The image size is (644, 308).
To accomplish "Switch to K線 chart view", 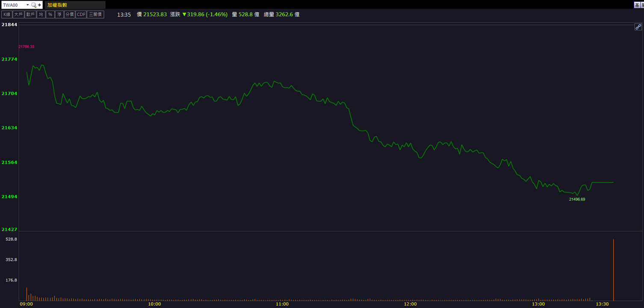I will pos(7,15).
